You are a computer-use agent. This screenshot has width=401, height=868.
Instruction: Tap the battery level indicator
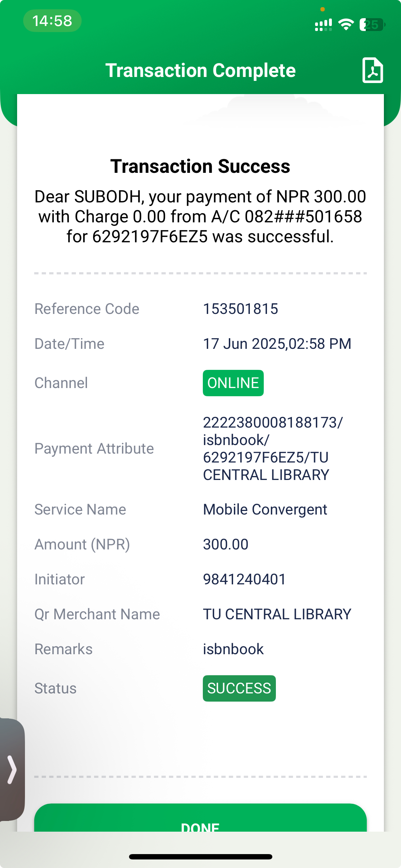pyautogui.click(x=372, y=25)
